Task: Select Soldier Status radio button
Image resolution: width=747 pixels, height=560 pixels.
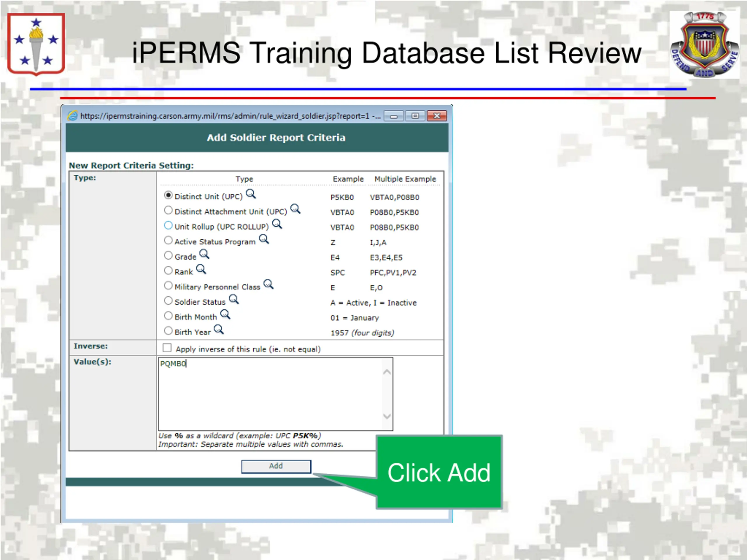Action: 168,301
